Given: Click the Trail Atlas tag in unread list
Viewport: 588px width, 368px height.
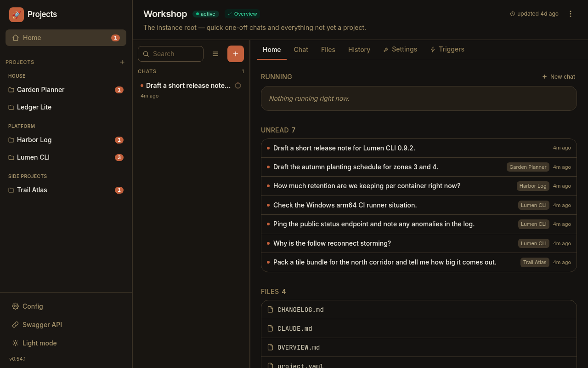Looking at the screenshot, I should (x=535, y=262).
